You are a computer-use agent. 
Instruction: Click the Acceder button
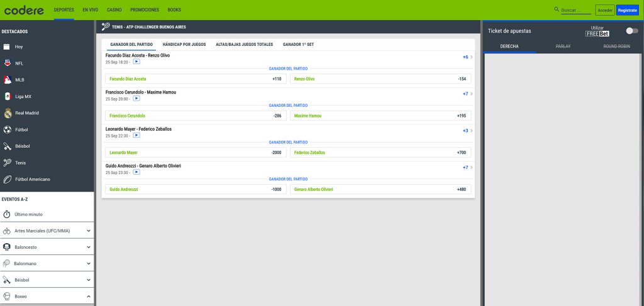point(604,10)
